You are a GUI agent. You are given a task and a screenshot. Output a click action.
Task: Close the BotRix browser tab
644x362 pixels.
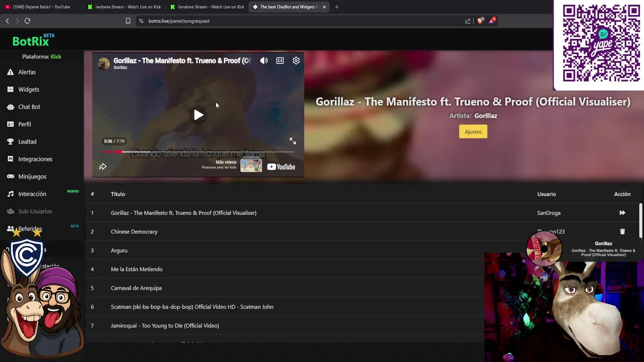coord(324,7)
